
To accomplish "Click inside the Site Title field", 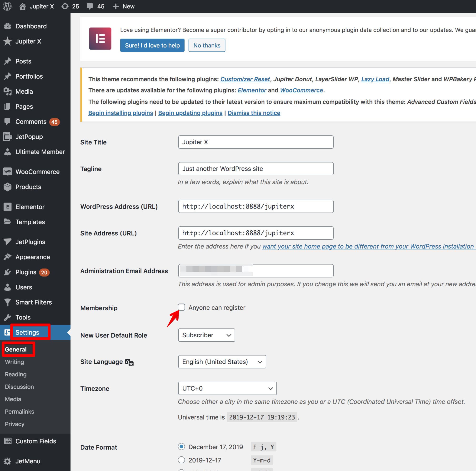I will coord(256,142).
